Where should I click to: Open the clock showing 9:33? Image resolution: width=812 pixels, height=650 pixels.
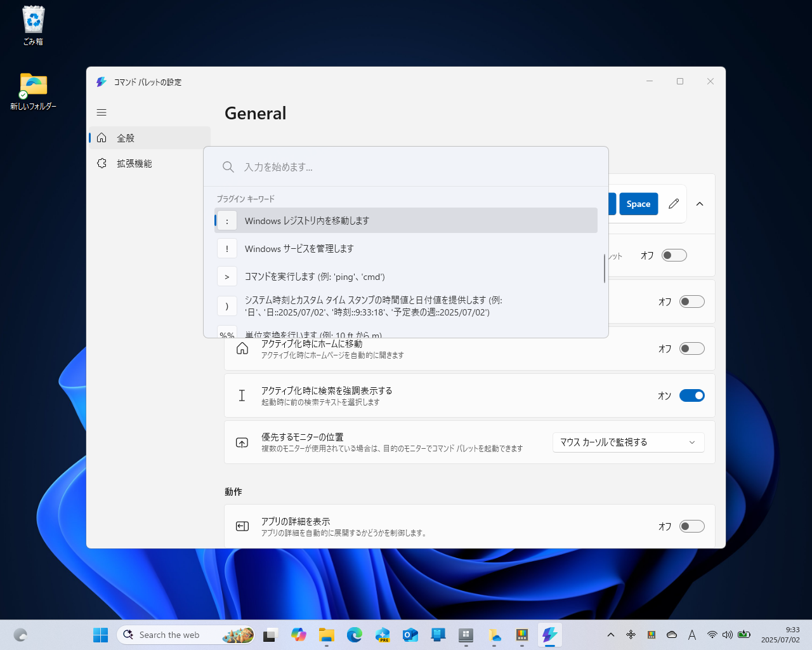coord(780,635)
